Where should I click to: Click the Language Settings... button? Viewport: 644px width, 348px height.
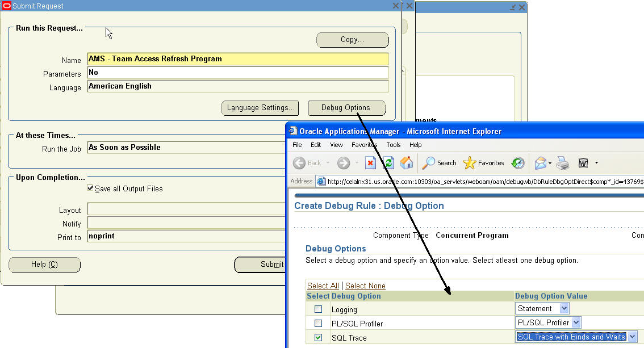tap(260, 108)
